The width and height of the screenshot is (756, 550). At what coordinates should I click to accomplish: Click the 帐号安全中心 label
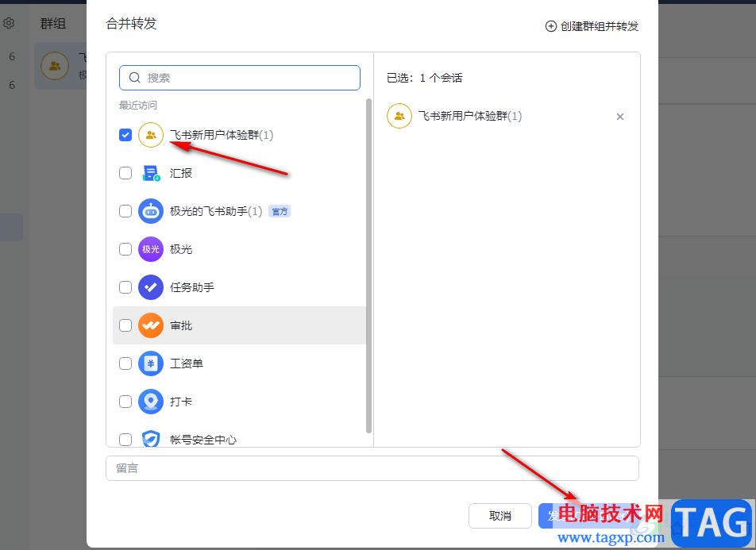203,440
